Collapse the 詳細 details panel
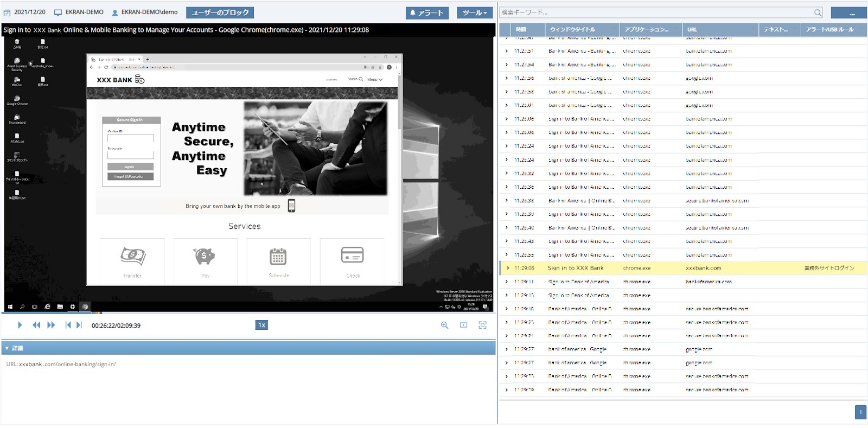The width and height of the screenshot is (868, 428). pos(7,348)
